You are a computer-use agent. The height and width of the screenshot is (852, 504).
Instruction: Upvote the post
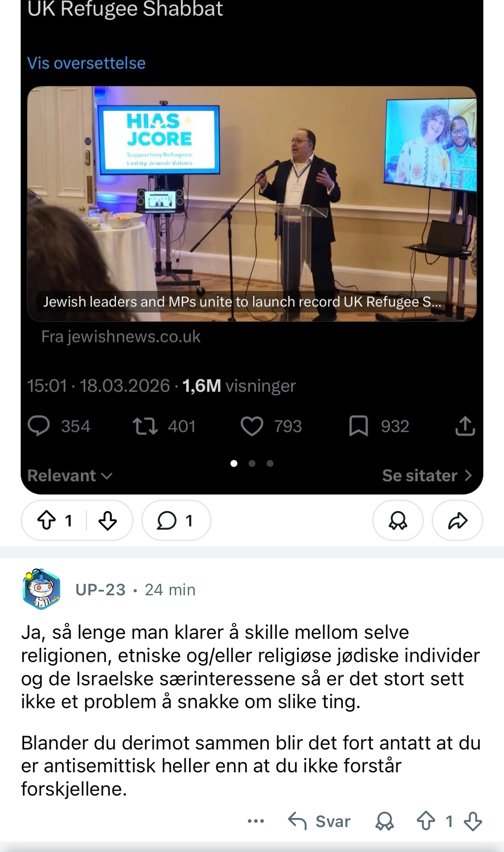coord(47,520)
